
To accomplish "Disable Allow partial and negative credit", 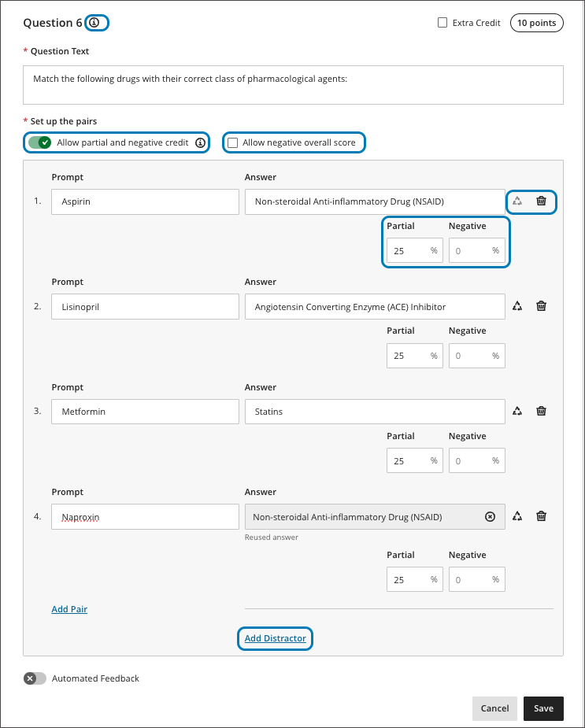I will pyautogui.click(x=40, y=142).
